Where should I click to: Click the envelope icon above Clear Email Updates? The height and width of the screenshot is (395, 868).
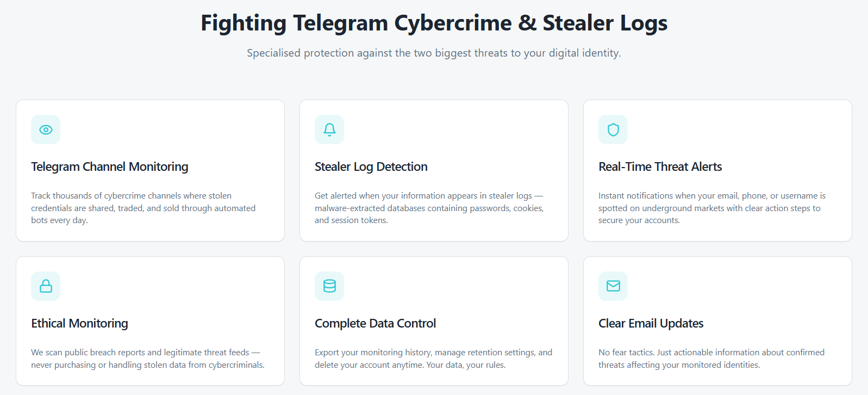(x=613, y=286)
